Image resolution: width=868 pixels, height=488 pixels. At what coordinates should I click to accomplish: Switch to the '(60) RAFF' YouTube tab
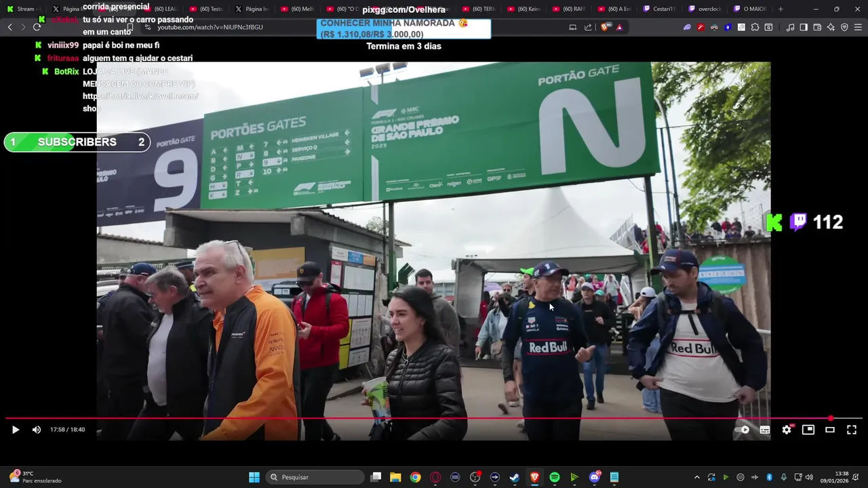tap(569, 9)
